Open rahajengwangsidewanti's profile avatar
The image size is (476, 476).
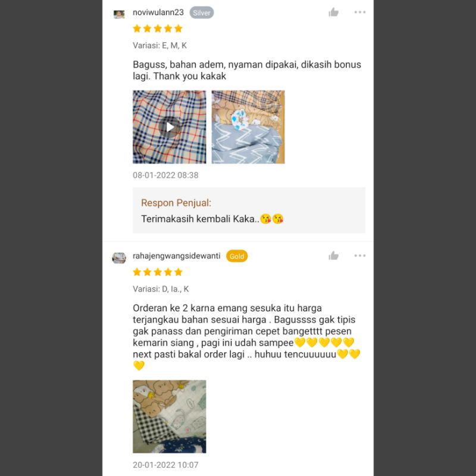tap(119, 258)
